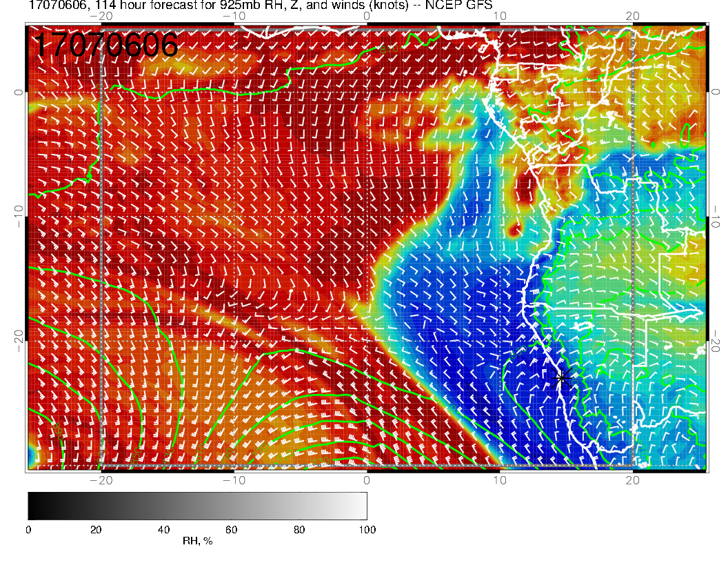Click the "10" longitude label on bottom axis

coord(500,480)
